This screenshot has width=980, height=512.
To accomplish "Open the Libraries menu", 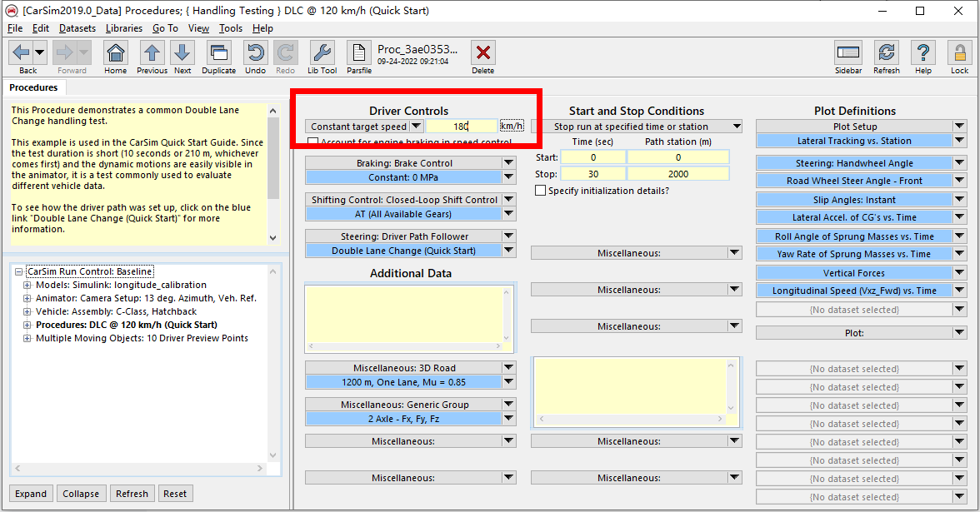I will [x=123, y=28].
